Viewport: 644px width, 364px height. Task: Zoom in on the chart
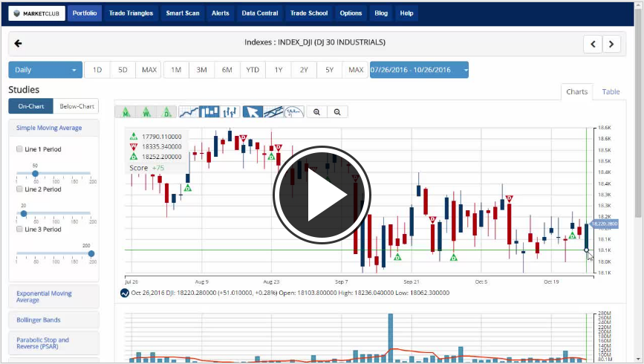(x=317, y=112)
